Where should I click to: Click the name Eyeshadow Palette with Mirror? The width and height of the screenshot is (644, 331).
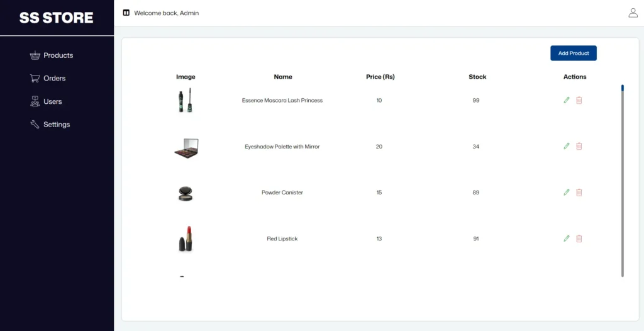click(x=282, y=147)
